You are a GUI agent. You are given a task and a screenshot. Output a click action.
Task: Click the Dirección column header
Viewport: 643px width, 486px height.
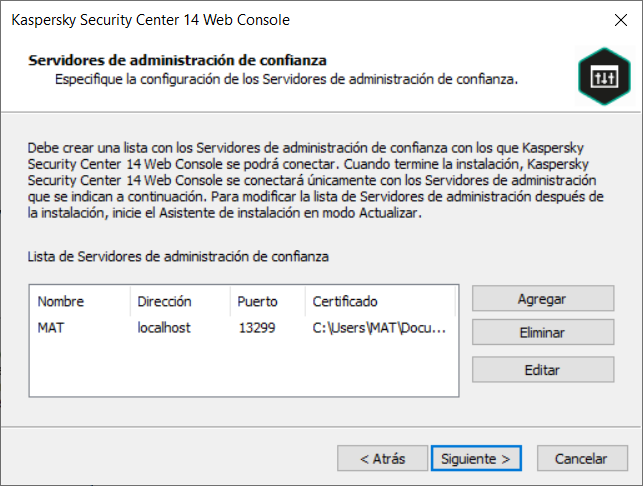[164, 301]
